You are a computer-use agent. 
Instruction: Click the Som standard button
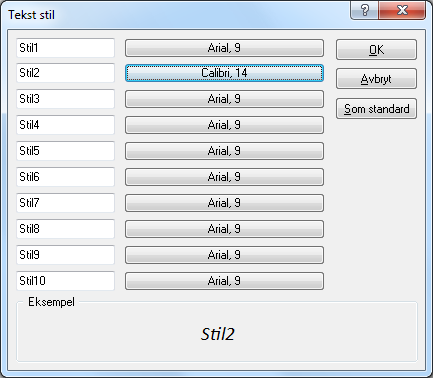click(376, 108)
